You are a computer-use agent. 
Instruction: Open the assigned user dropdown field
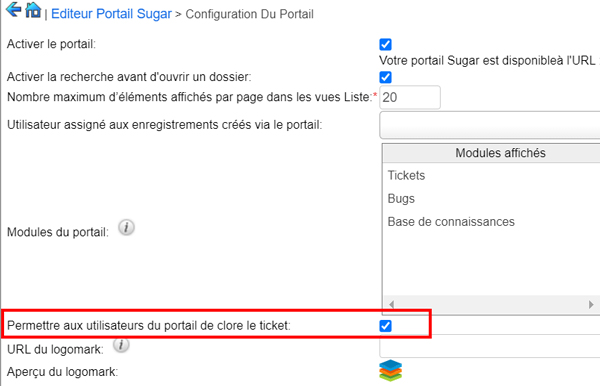(x=489, y=125)
